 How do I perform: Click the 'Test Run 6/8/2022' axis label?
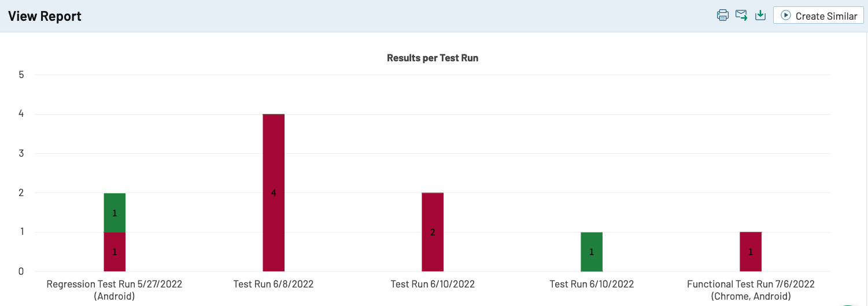tap(274, 284)
